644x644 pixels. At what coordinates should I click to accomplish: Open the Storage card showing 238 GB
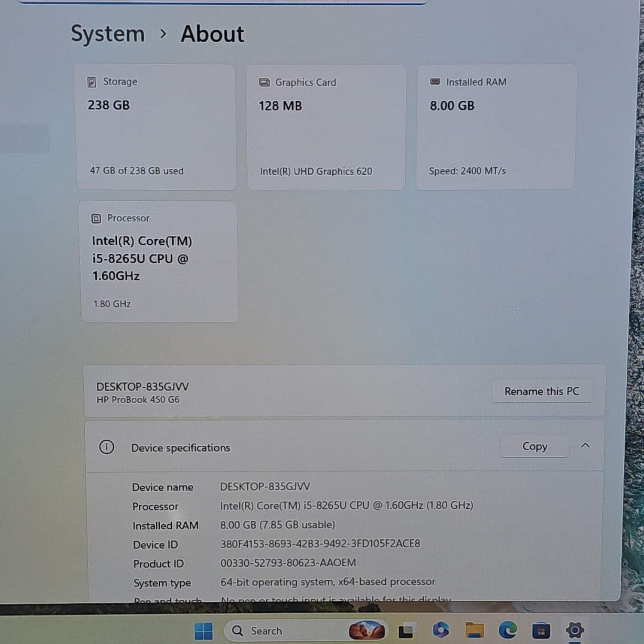(156, 127)
